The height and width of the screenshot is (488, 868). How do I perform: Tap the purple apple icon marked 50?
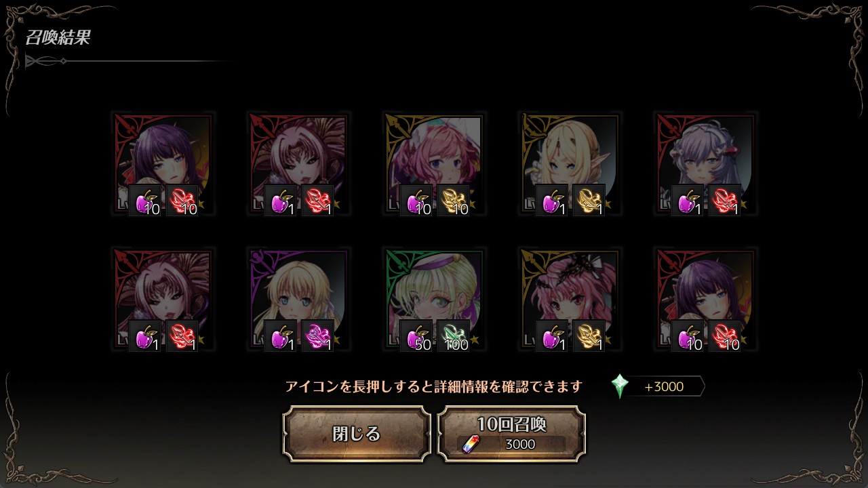[416, 336]
